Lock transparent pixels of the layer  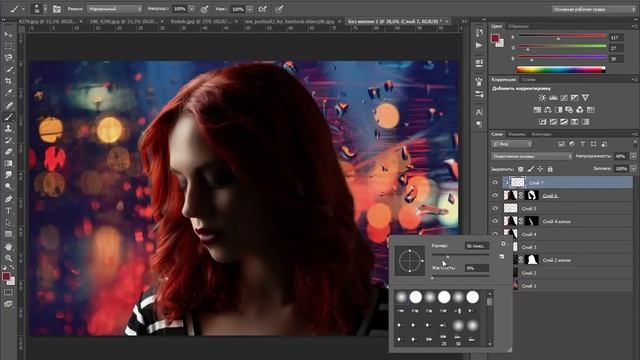(x=521, y=169)
